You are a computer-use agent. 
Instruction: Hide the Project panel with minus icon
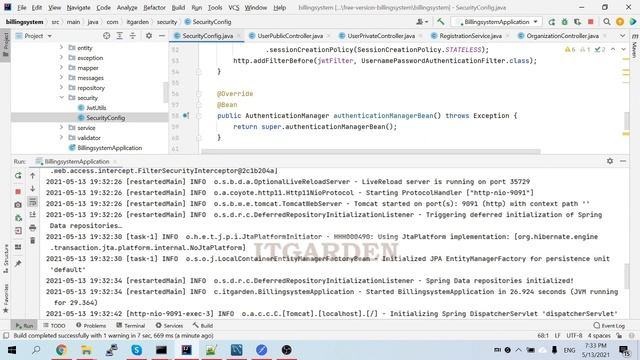(162, 36)
